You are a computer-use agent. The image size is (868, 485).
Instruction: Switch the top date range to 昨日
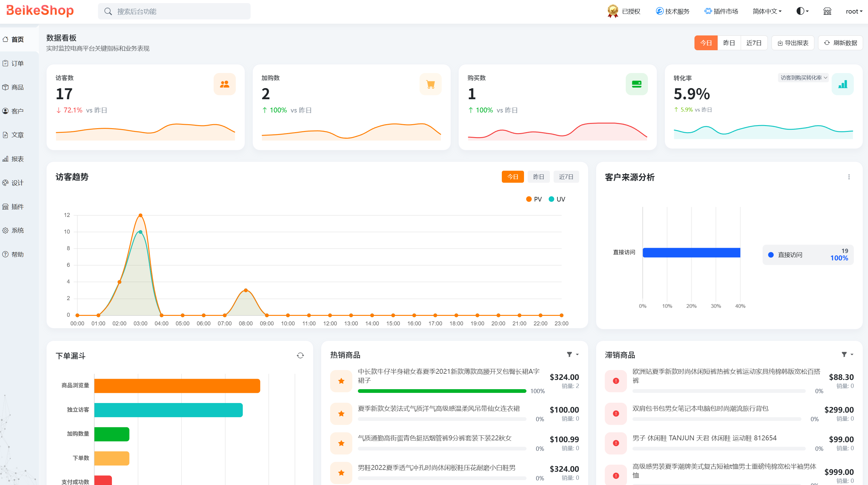(x=729, y=43)
